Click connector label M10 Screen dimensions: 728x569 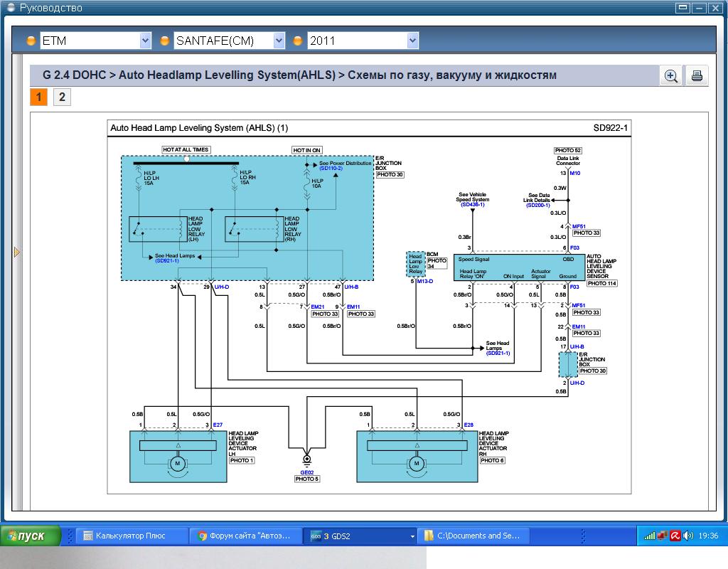pos(574,174)
